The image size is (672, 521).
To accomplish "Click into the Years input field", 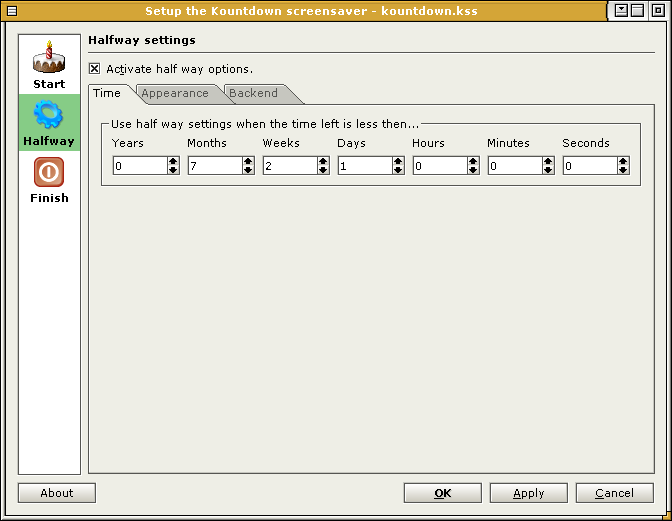I will click(140, 166).
